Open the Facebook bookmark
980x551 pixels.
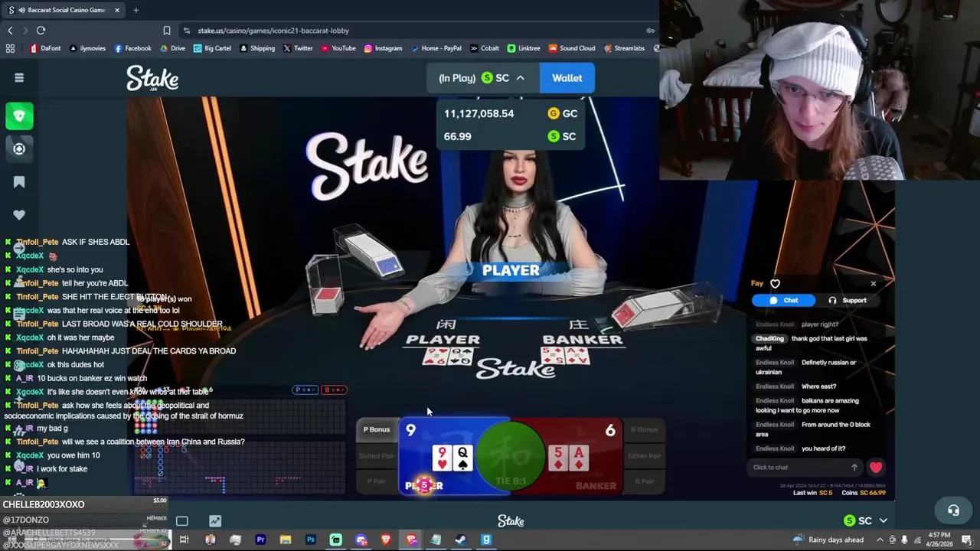tap(132, 48)
